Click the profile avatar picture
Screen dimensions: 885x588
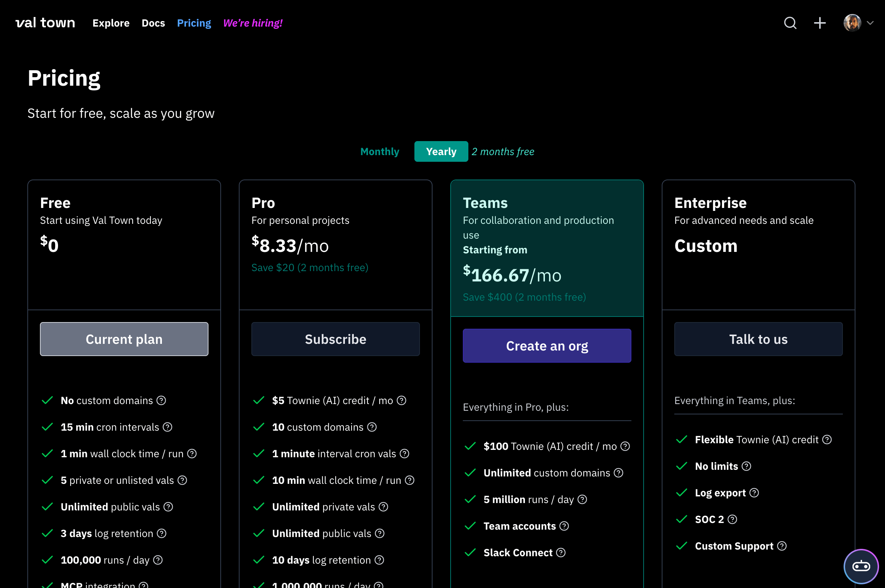(852, 23)
